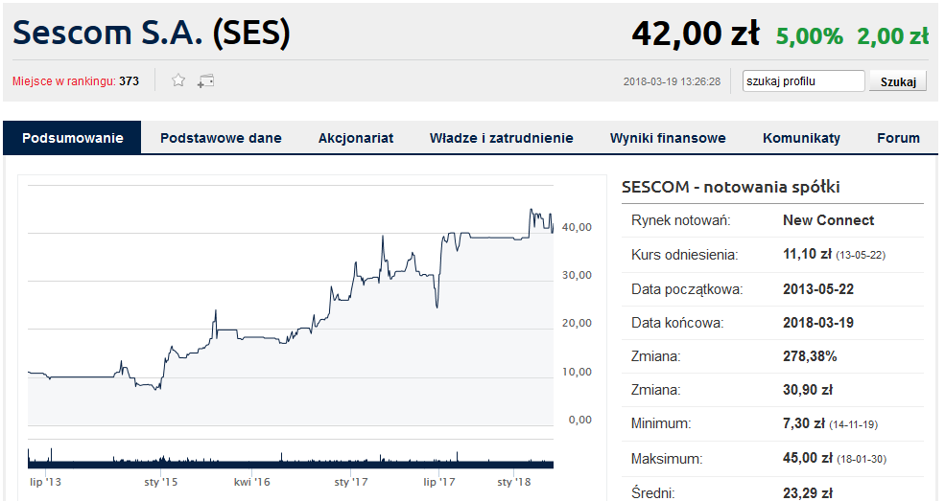Click 'New Connect' market value

(828, 220)
